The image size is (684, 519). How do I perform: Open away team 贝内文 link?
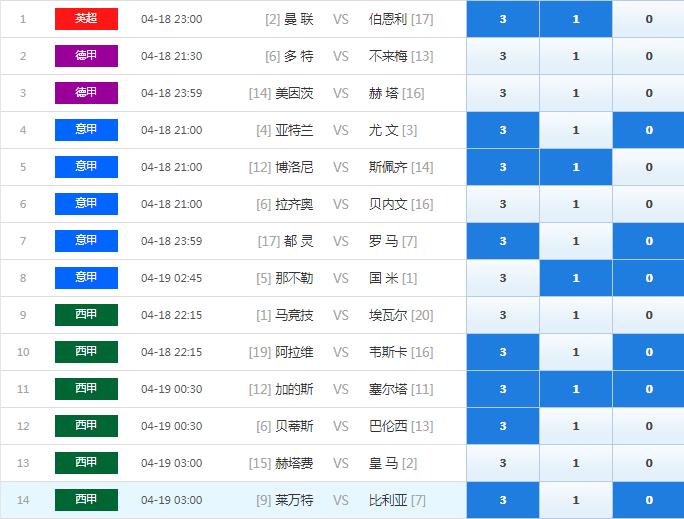coord(388,204)
